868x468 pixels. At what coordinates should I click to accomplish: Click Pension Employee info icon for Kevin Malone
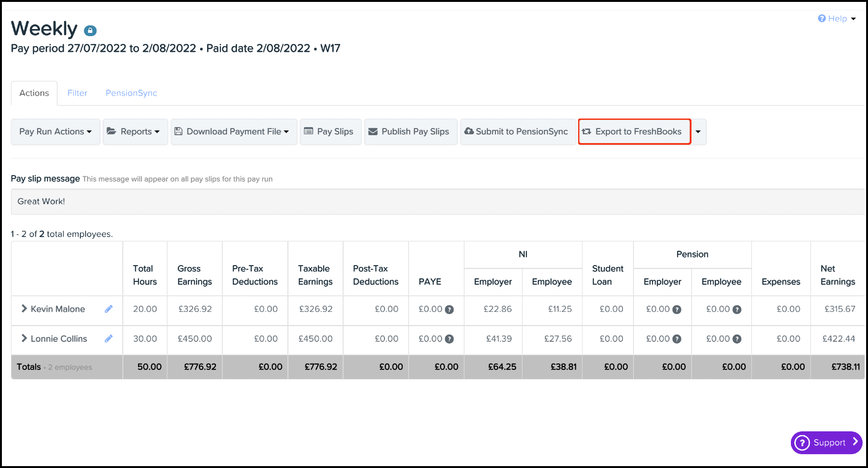click(x=737, y=309)
